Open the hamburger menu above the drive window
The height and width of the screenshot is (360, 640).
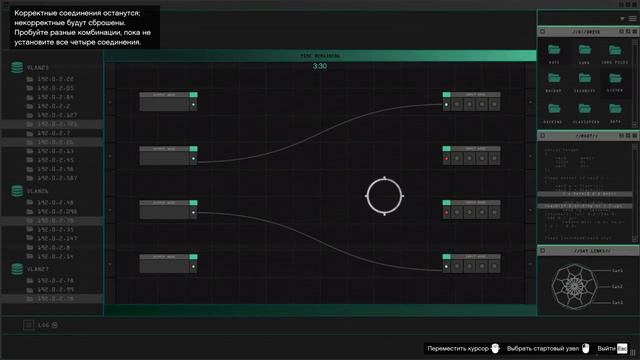pyautogui.click(x=632, y=18)
